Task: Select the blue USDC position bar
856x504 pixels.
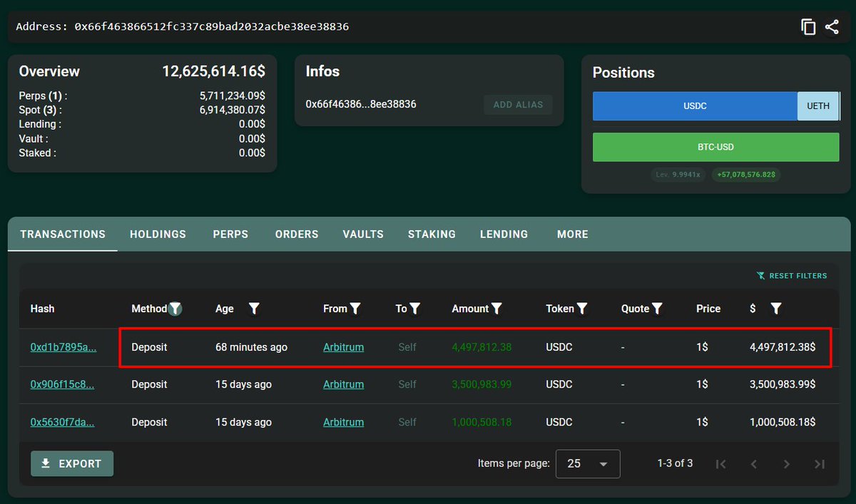Action: (x=695, y=106)
